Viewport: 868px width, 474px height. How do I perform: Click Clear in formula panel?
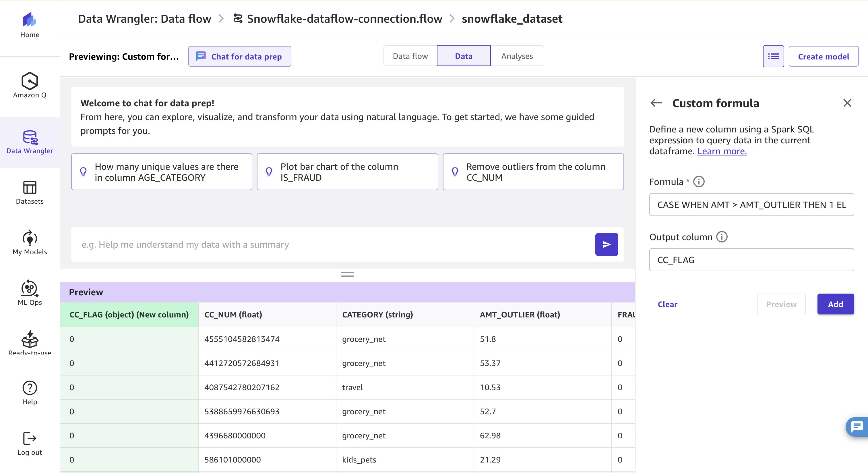(x=667, y=304)
